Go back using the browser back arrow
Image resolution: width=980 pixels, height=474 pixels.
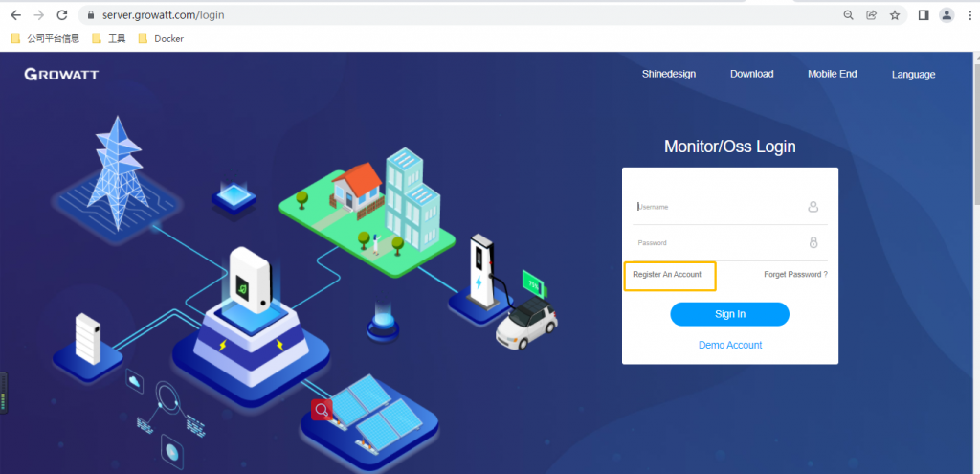[15, 15]
